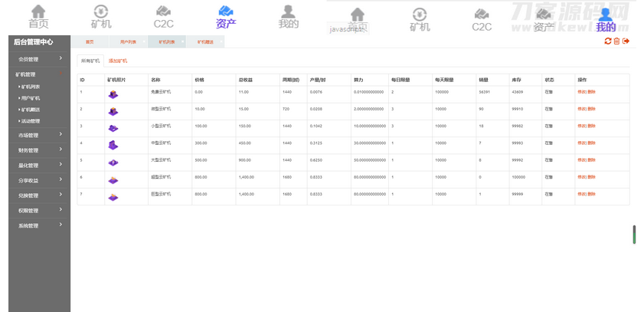Image resolution: width=644 pixels, height=312 pixels.
Task: Expand 会员管理 in the sidebar
Action: point(38,58)
